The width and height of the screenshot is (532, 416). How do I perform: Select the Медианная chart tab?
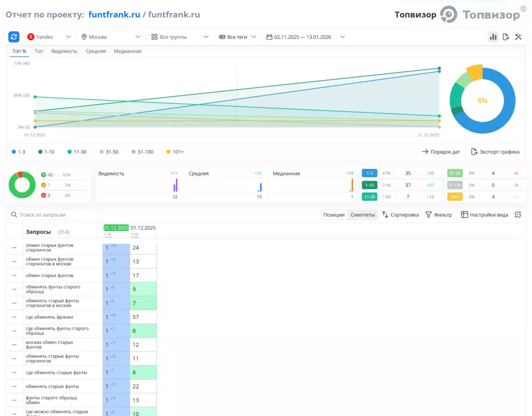[128, 51]
